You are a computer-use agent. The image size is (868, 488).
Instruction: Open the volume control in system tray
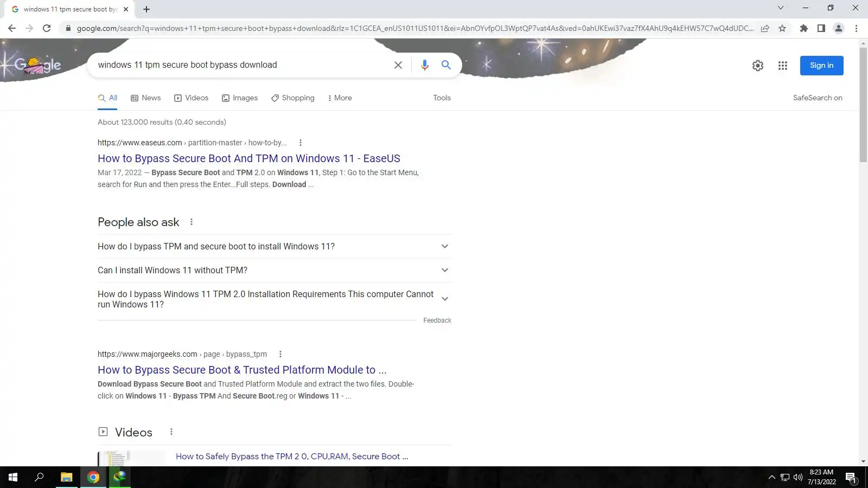tap(798, 478)
